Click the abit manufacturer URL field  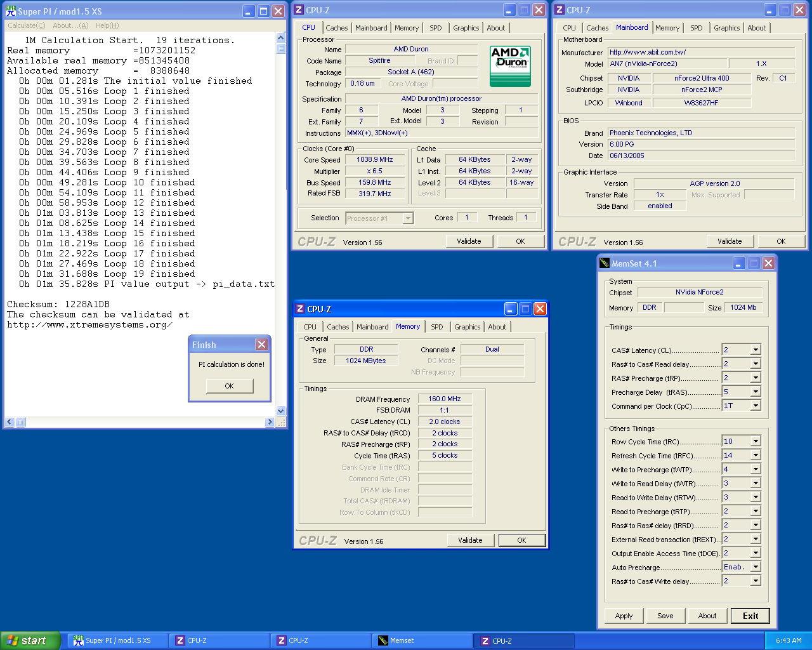pyautogui.click(x=701, y=52)
